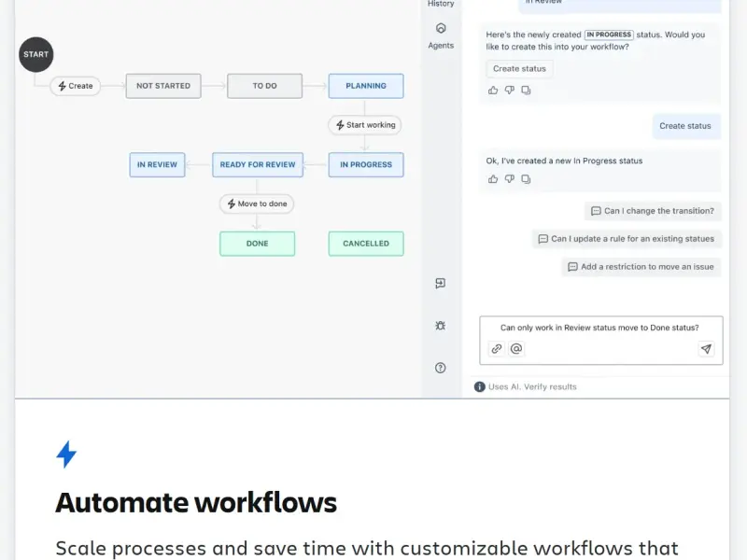Select the IN PROGRESS status node

tap(366, 165)
